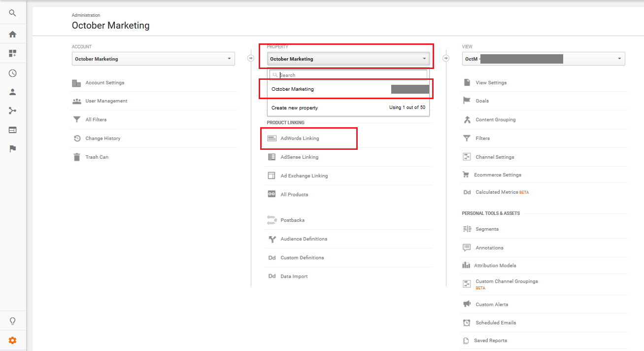Open All Products link
Viewport: 644px width, 351px height.
point(294,195)
